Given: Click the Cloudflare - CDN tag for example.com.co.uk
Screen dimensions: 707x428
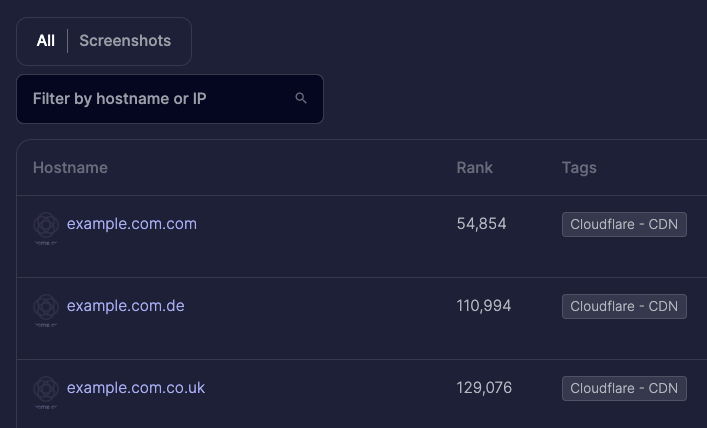Looking at the screenshot, I should pyautogui.click(x=624, y=388).
